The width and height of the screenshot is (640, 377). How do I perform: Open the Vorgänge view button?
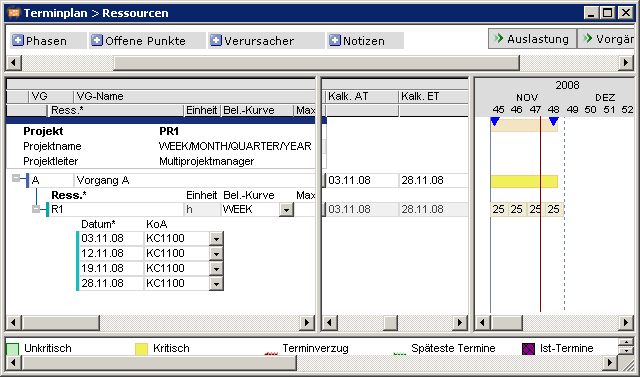[607, 39]
